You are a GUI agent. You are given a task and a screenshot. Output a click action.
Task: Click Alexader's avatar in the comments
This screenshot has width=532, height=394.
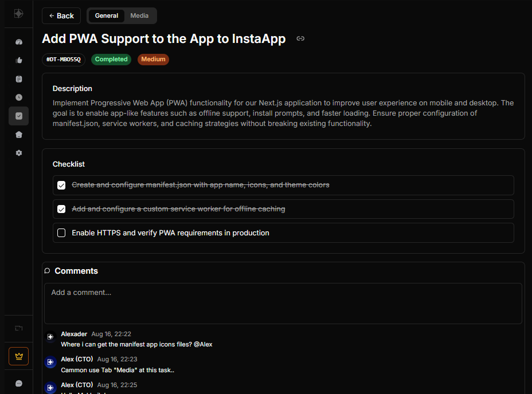coord(50,337)
